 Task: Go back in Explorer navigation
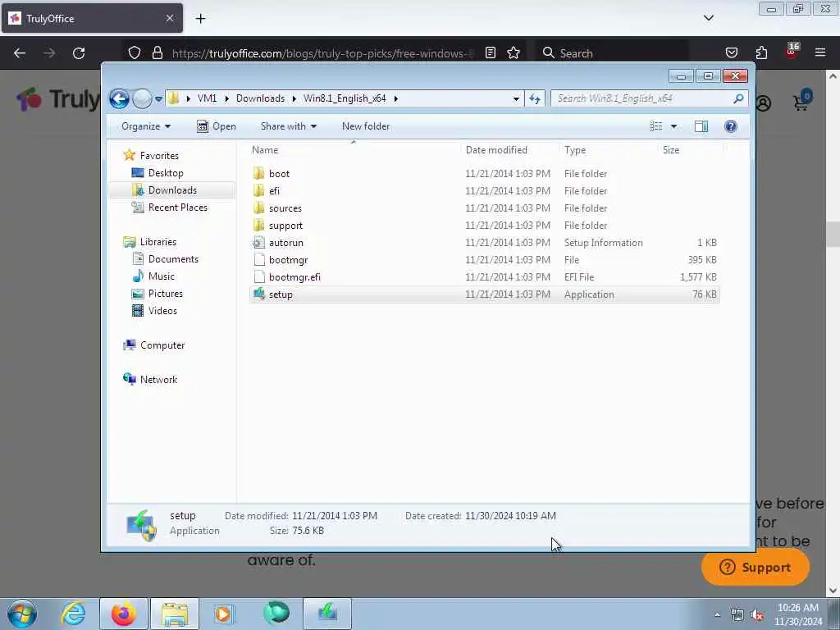pyautogui.click(x=119, y=98)
